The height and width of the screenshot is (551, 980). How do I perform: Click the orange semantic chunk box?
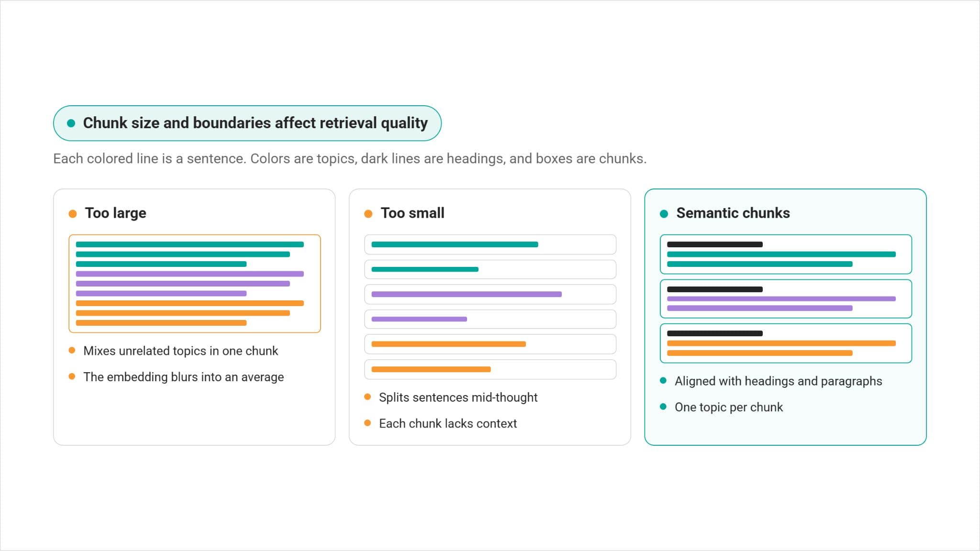tap(786, 343)
